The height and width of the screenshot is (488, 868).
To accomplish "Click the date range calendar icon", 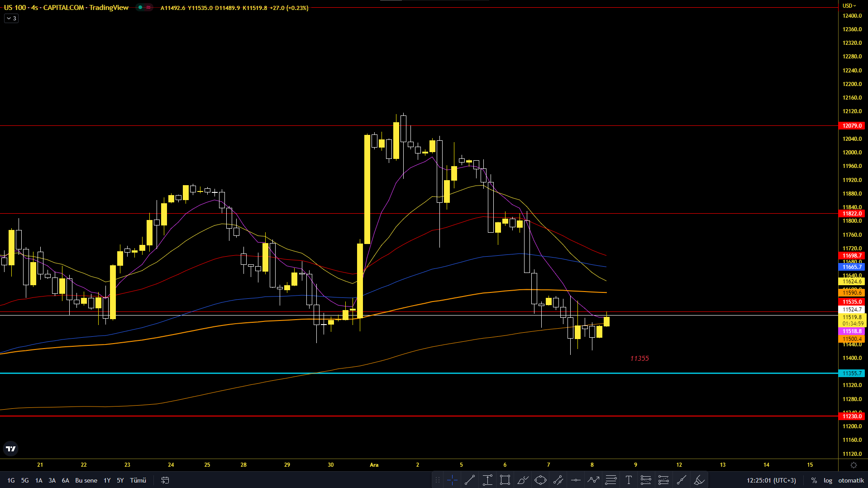I will (165, 480).
